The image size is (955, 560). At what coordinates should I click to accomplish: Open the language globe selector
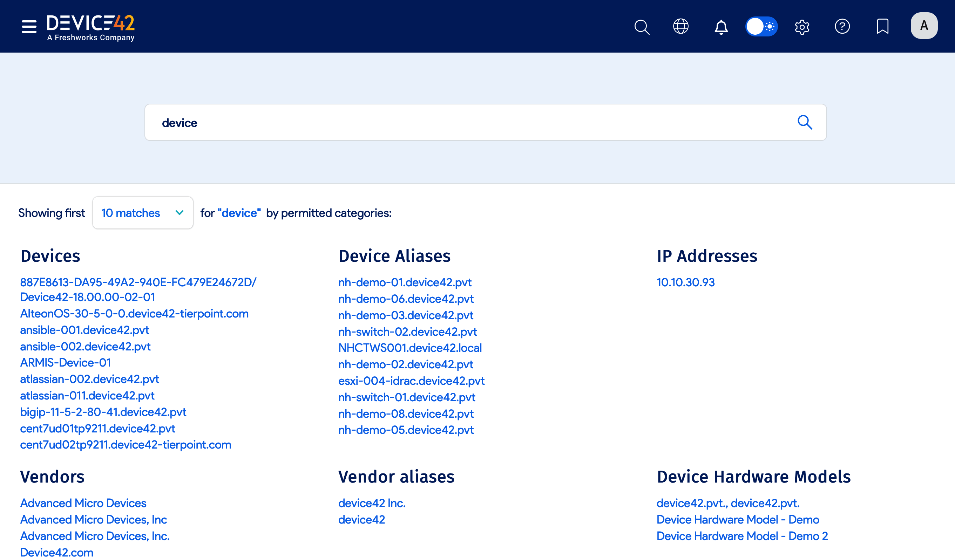tap(680, 27)
